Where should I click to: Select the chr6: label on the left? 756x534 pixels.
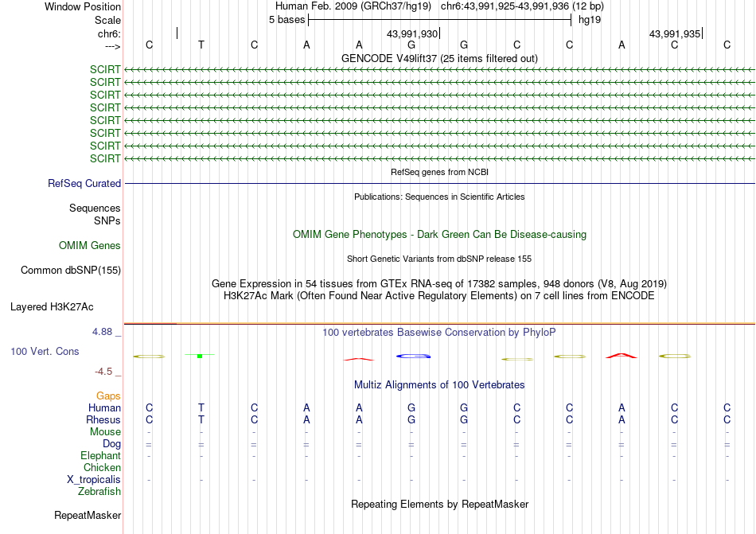[109, 33]
